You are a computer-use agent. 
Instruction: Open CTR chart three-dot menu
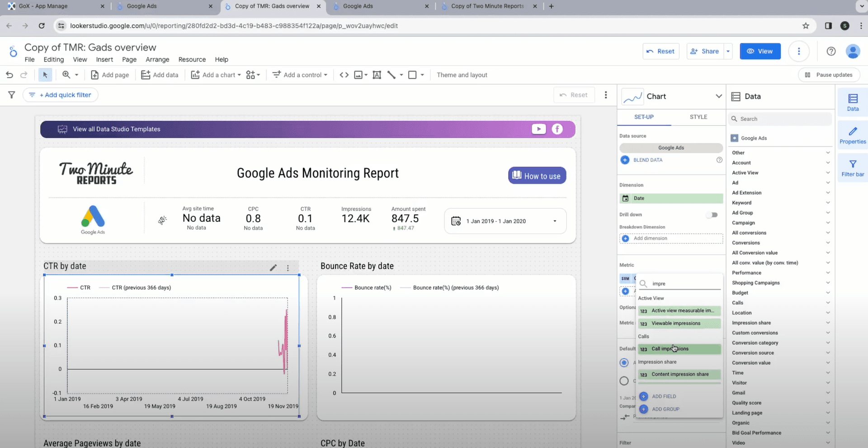pyautogui.click(x=288, y=268)
